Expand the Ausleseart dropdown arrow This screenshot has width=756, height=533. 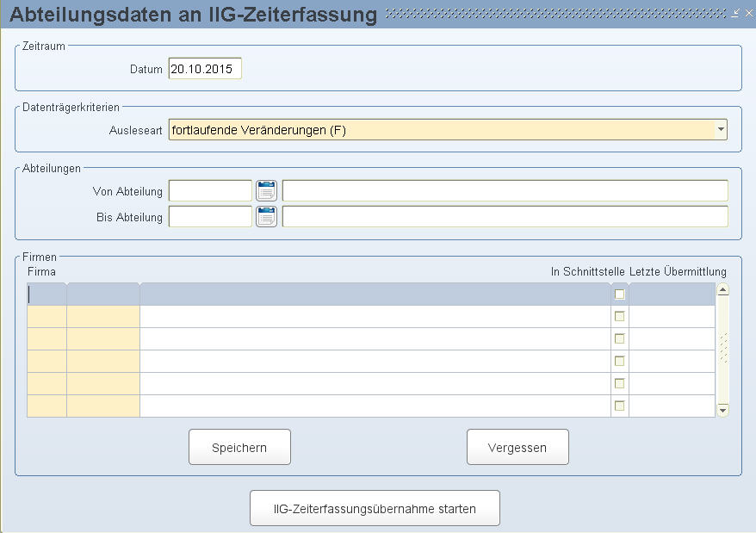[721, 130]
